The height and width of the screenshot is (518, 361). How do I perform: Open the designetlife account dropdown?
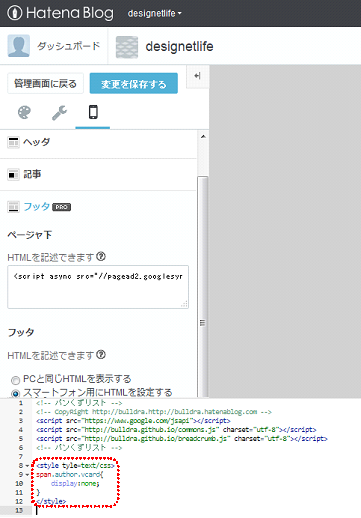click(155, 14)
